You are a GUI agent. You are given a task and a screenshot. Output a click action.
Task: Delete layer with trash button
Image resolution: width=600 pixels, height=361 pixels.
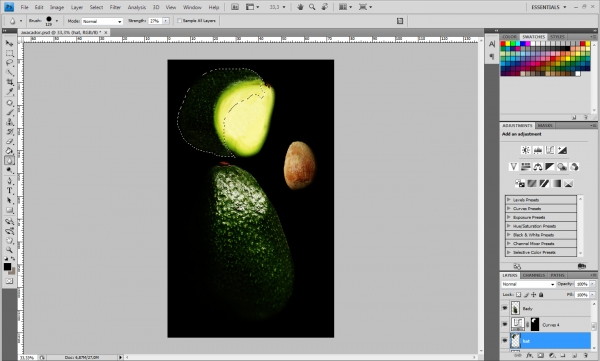coord(585,355)
